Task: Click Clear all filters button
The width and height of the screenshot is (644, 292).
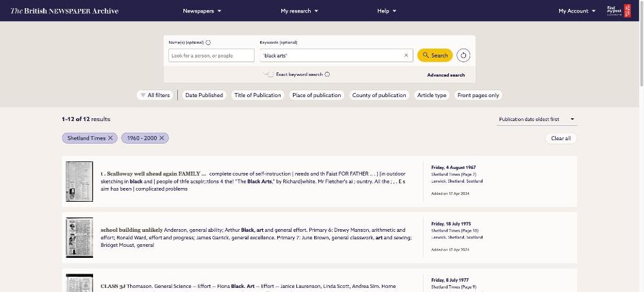Action: tap(561, 138)
